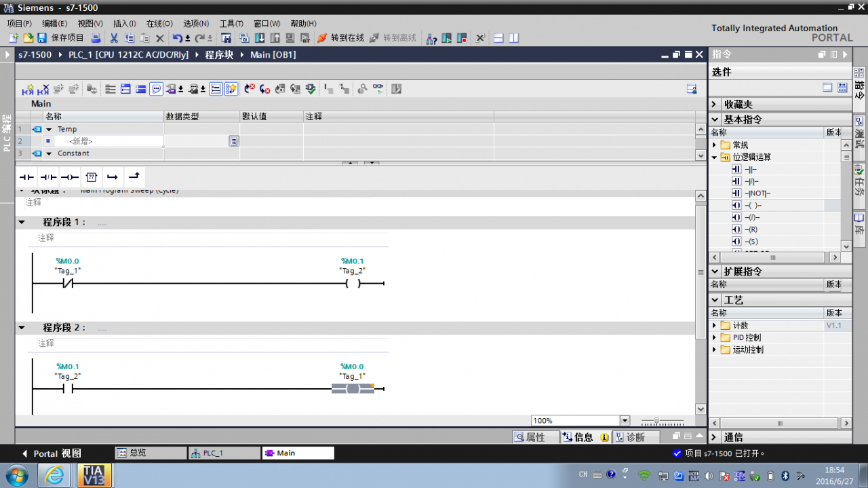Open the 选项(N) menu
Viewport: 868px width, 488px height.
196,24
